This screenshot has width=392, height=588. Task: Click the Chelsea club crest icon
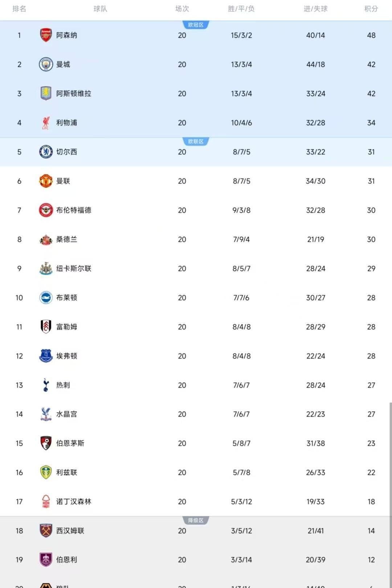tap(46, 152)
